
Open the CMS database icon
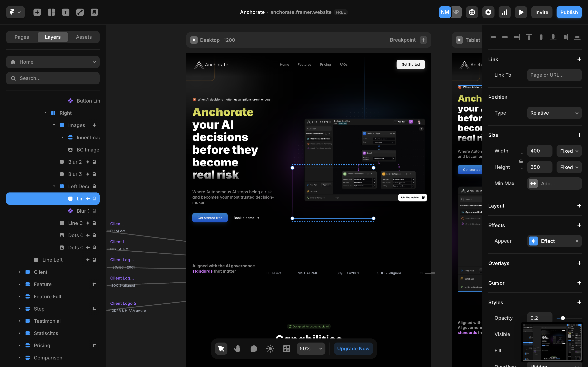[94, 12]
